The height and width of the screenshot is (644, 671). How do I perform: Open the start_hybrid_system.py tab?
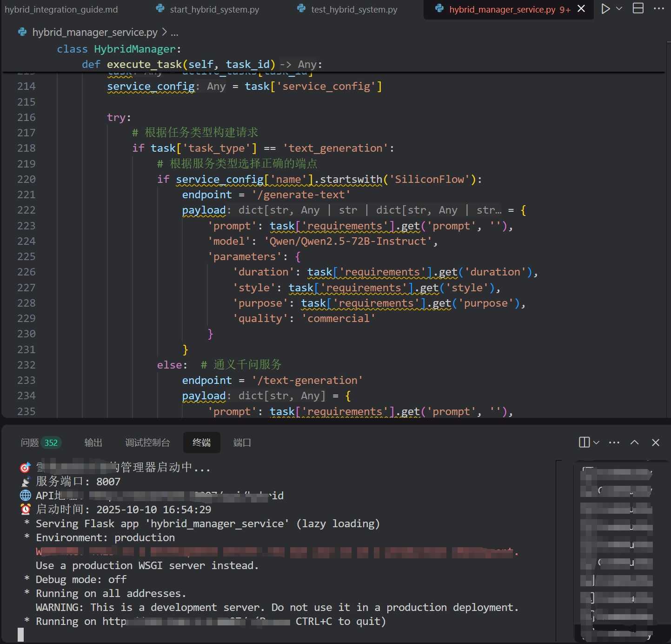214,9
